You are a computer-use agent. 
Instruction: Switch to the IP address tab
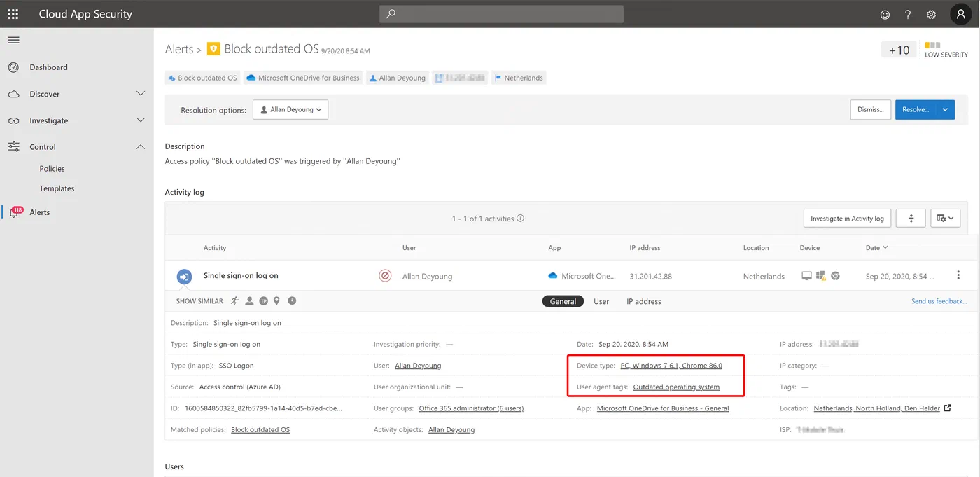(x=644, y=301)
